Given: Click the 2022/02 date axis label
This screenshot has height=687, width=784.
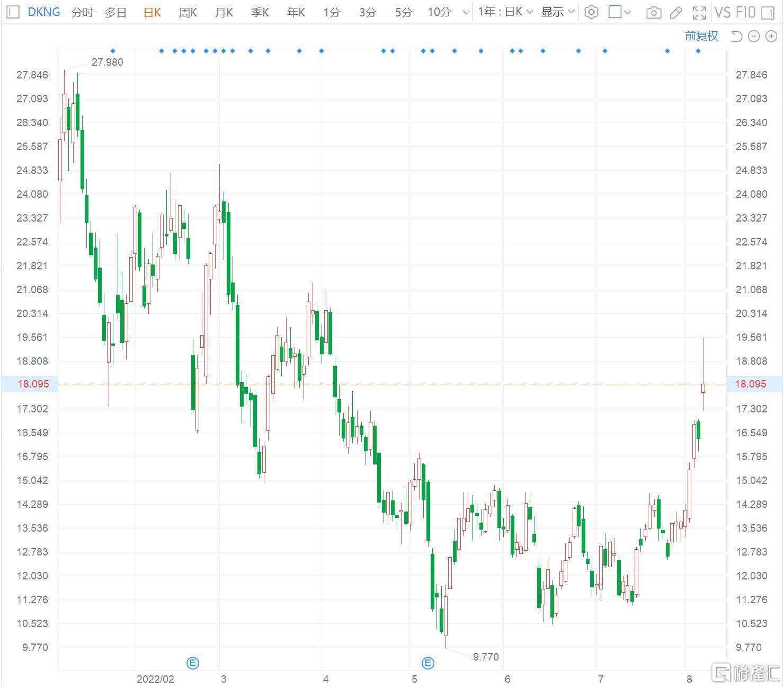Looking at the screenshot, I should click(x=155, y=679).
